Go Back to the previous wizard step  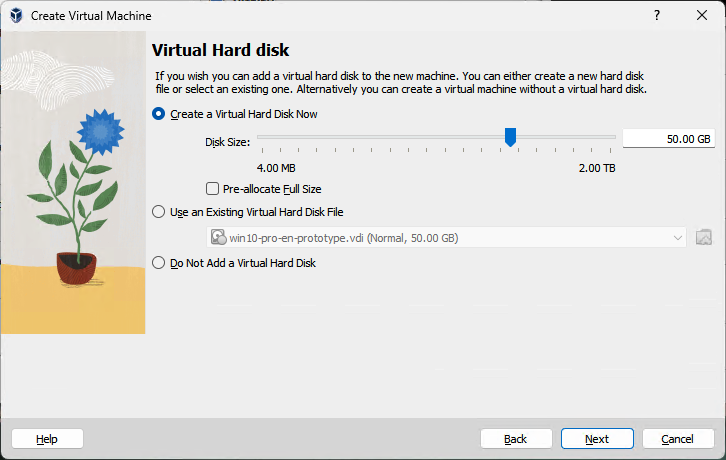point(516,439)
